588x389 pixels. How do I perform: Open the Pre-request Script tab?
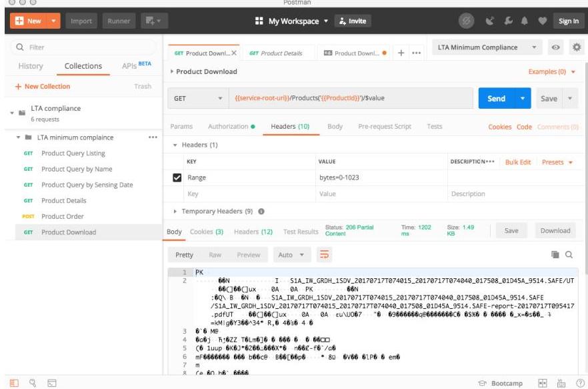[x=385, y=127]
